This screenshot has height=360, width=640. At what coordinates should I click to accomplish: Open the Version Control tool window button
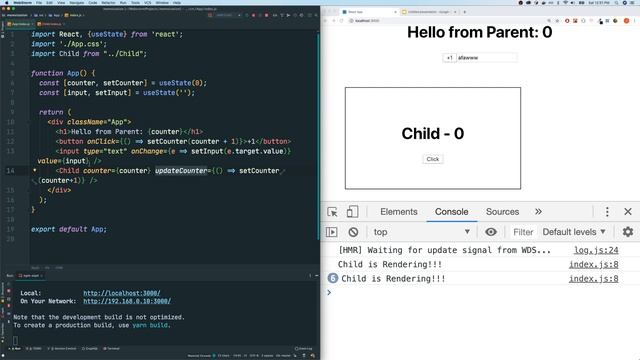(x=63, y=349)
